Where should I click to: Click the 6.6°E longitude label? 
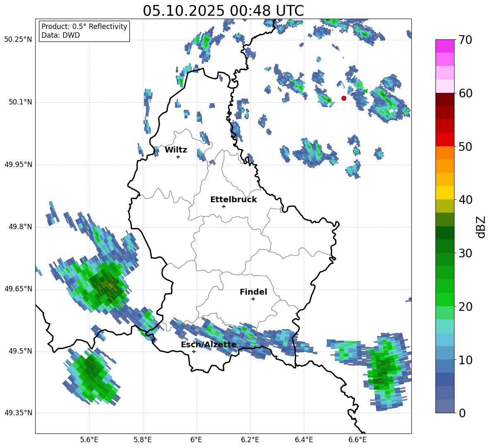click(x=357, y=440)
